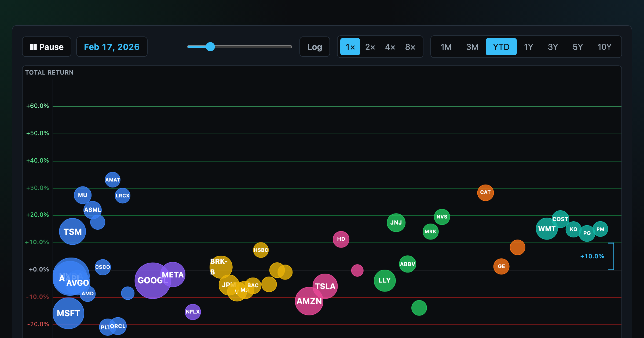Click the +30.0% axis label
This screenshot has width=644, height=338.
(x=38, y=188)
